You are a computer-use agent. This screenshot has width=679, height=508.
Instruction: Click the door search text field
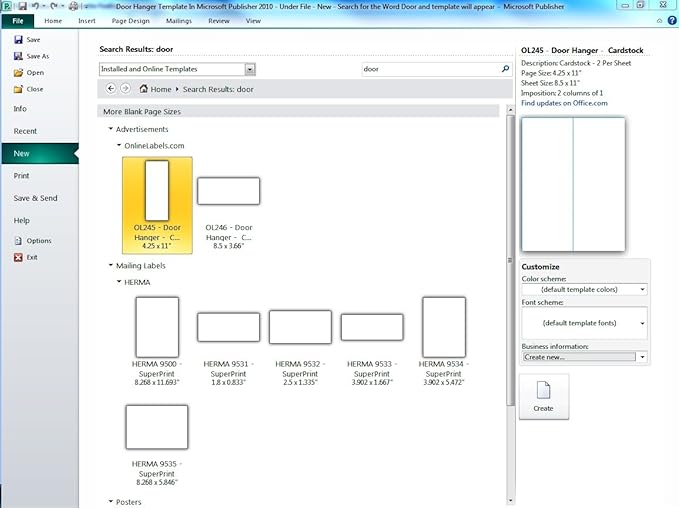[428, 70]
